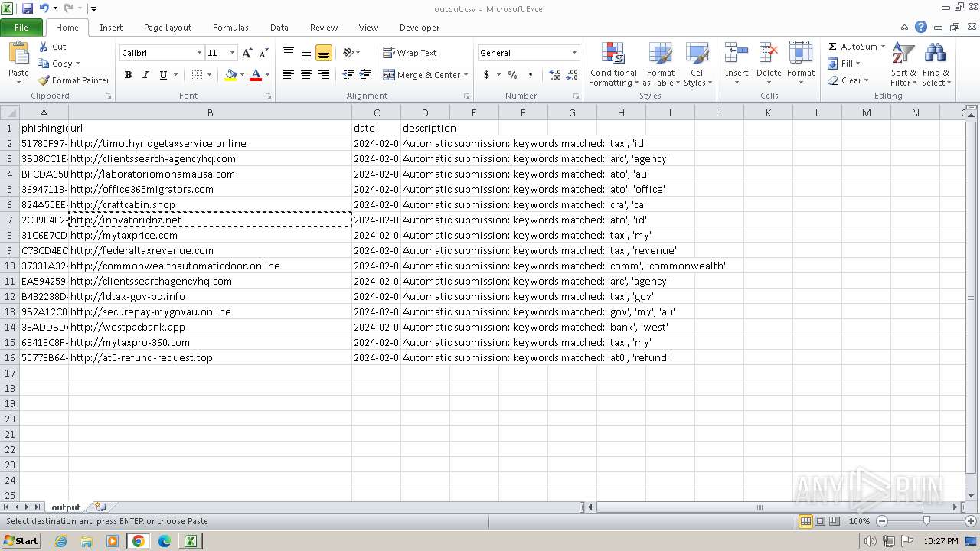
Task: Open Format as Table gallery
Action: (x=660, y=64)
